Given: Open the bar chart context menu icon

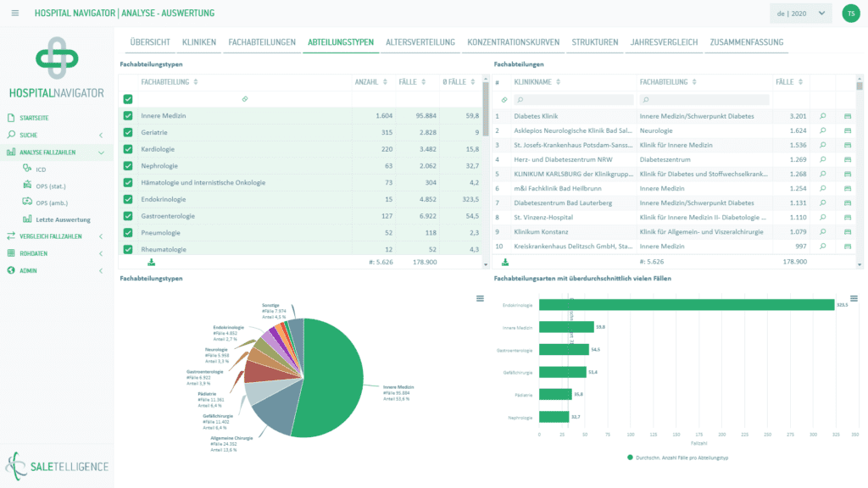Looking at the screenshot, I should (854, 298).
